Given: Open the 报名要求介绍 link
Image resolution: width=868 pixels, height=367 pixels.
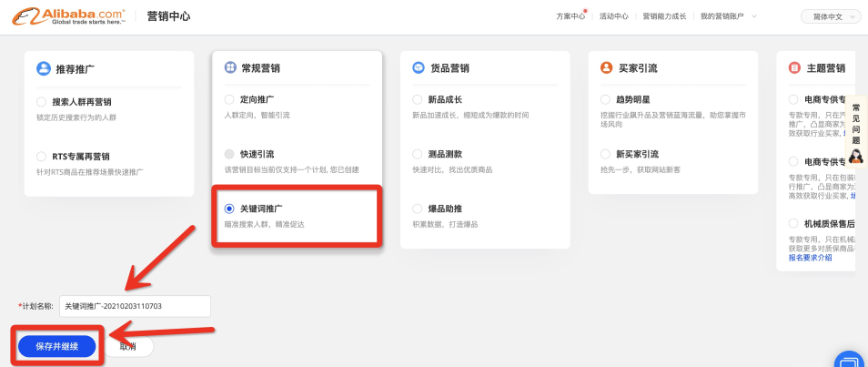Looking at the screenshot, I should click(810, 258).
